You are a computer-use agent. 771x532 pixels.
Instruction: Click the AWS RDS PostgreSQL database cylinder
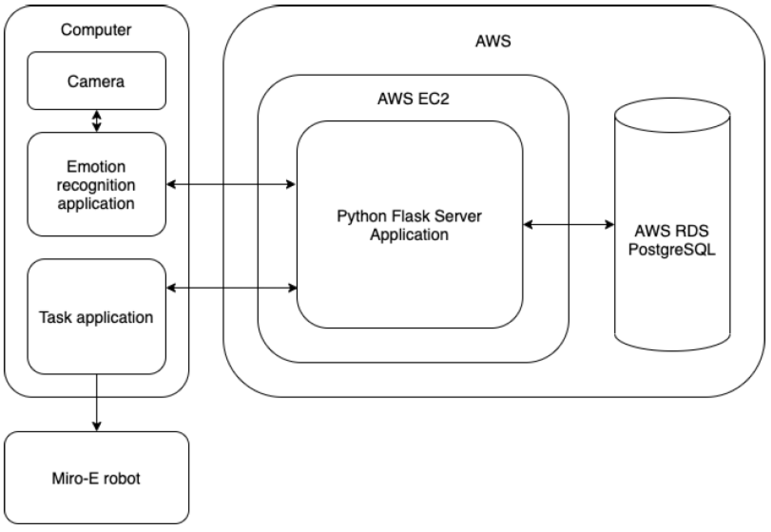(x=672, y=224)
